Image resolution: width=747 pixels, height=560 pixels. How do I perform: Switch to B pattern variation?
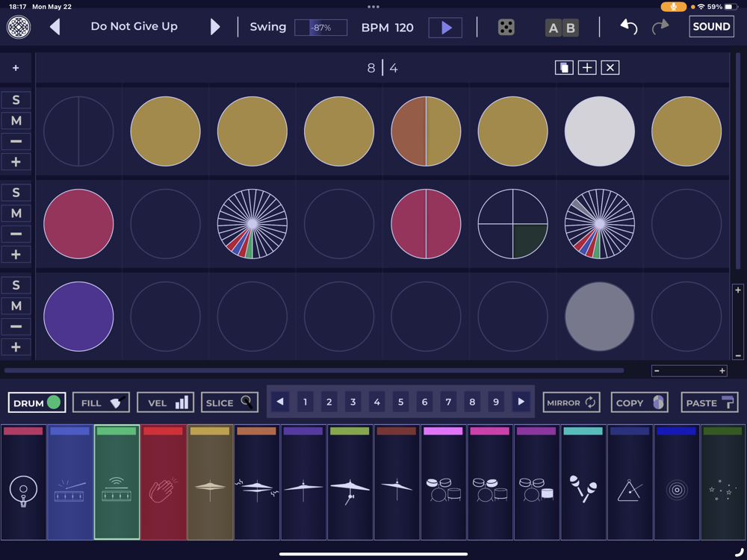click(571, 28)
